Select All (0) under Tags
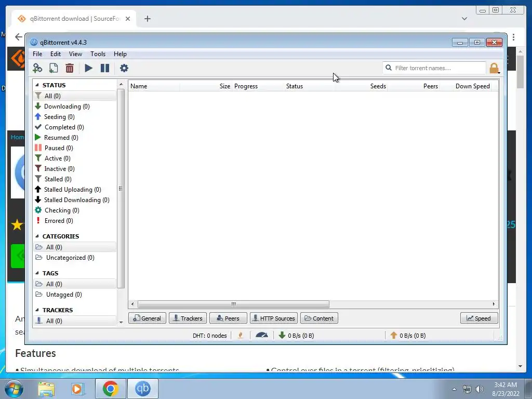The image size is (532, 399). 75,284
